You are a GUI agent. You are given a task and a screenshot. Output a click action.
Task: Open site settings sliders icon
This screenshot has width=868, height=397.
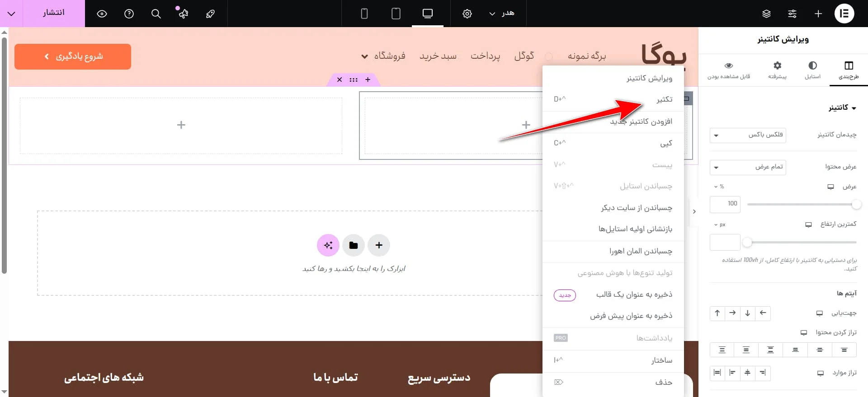coord(792,14)
